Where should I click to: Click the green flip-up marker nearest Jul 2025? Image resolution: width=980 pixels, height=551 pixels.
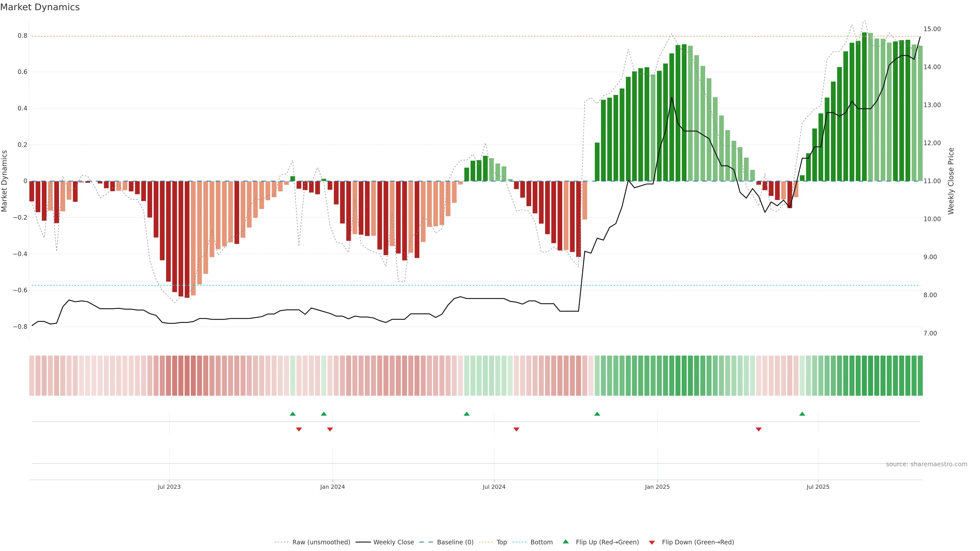pyautogui.click(x=802, y=414)
